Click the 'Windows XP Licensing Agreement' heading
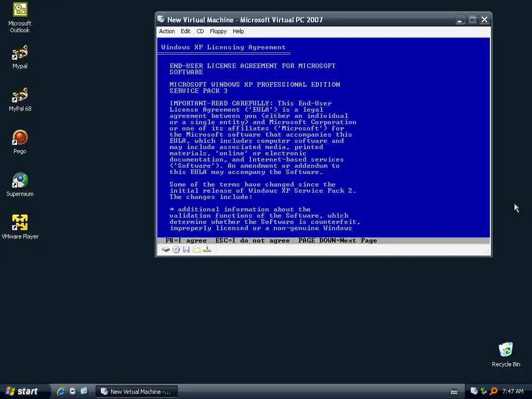532x399 pixels. (223, 47)
